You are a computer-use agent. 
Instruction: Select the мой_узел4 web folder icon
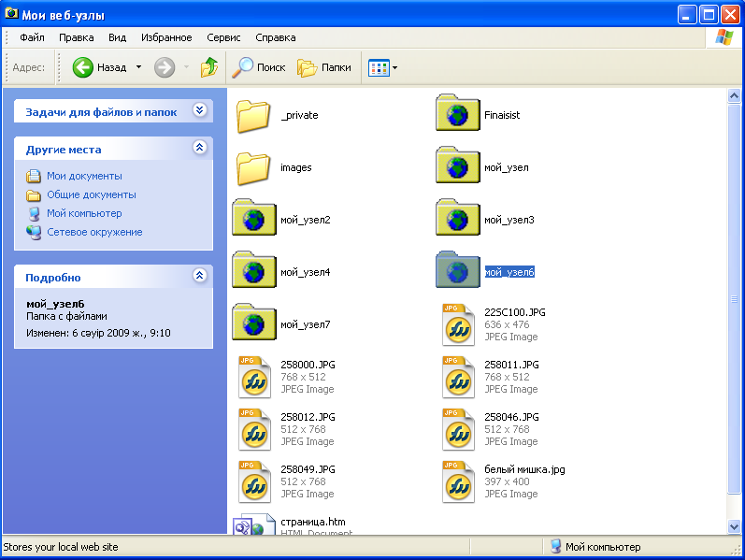point(254,269)
